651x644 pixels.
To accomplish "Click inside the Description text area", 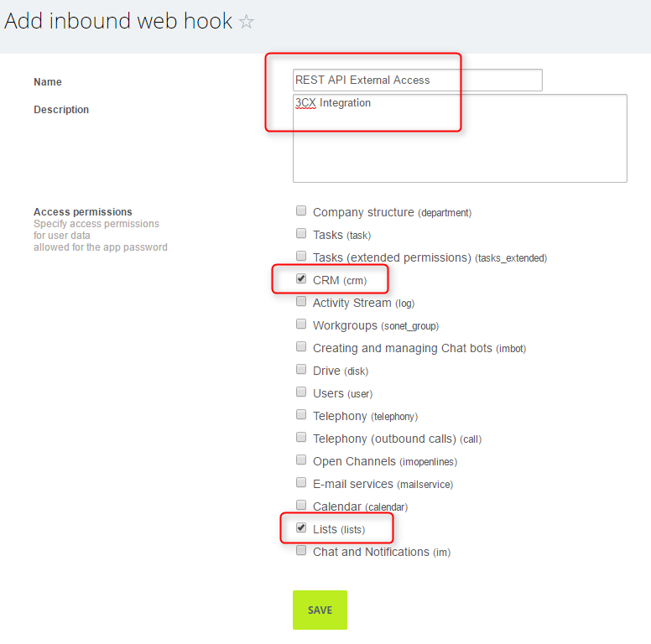I will [460, 138].
